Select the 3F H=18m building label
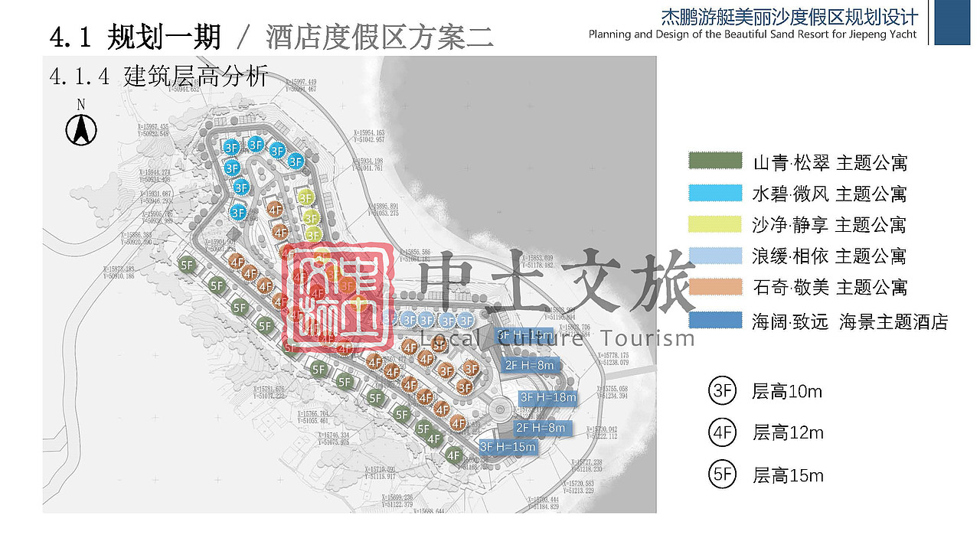This screenshot has height=551, width=980. 548,398
